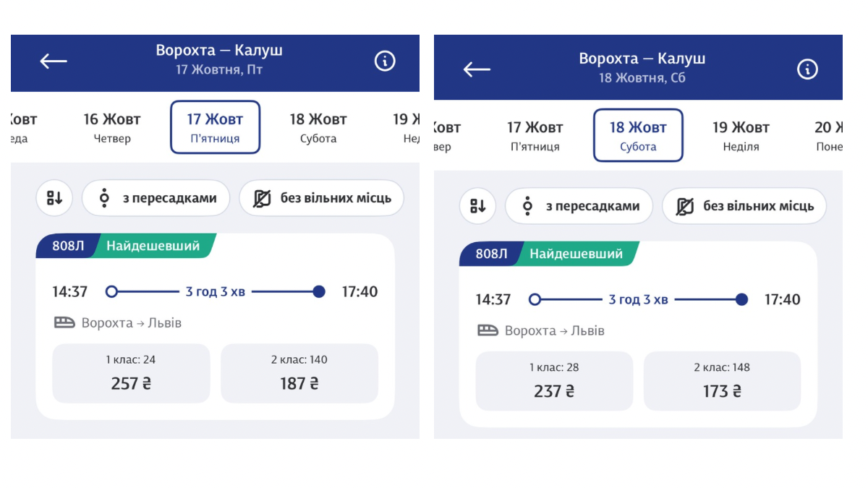Choose 1 клас ticket for 237 ₴
Image resolution: width=868 pixels, height=488 pixels.
(x=554, y=381)
